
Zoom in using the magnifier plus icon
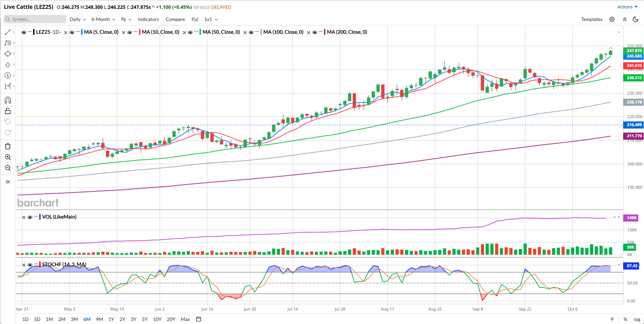coord(8,157)
